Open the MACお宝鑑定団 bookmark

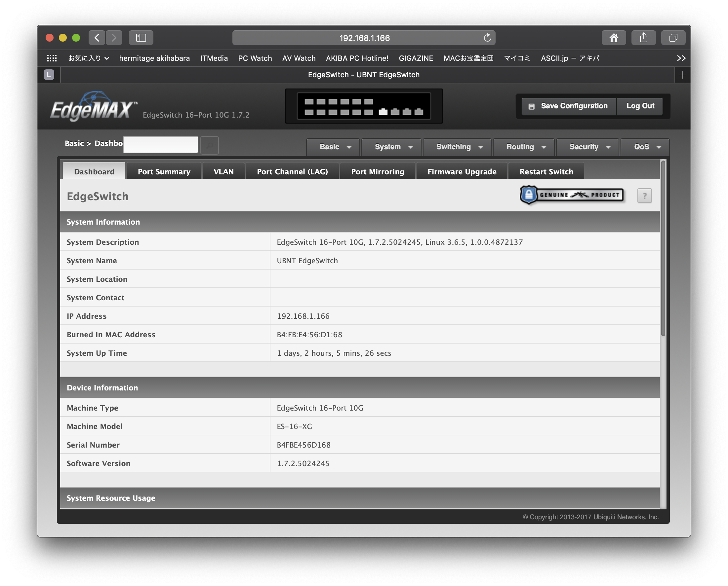pos(468,58)
